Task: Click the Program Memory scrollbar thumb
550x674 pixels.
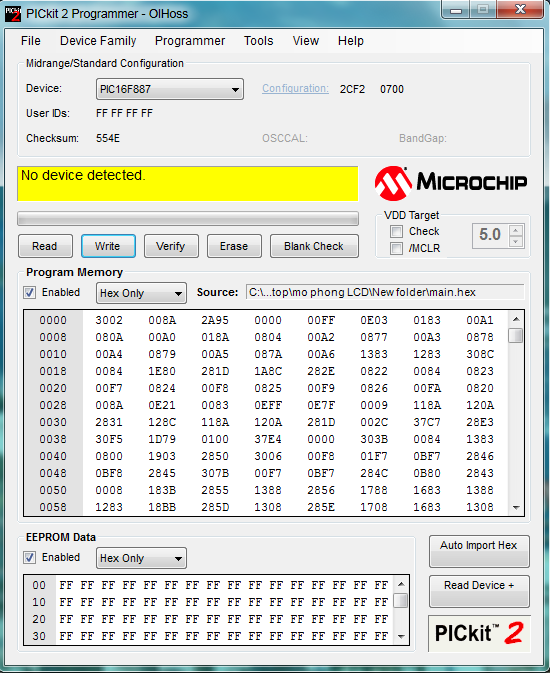Action: click(x=516, y=335)
